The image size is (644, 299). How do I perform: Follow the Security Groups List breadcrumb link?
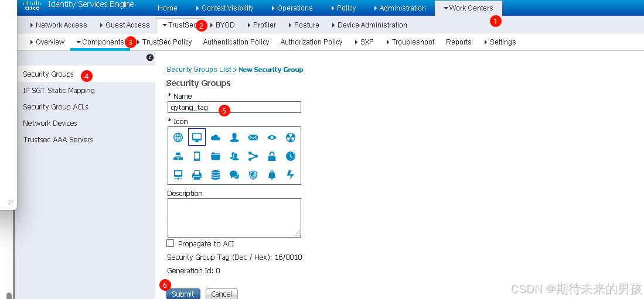pyautogui.click(x=199, y=70)
